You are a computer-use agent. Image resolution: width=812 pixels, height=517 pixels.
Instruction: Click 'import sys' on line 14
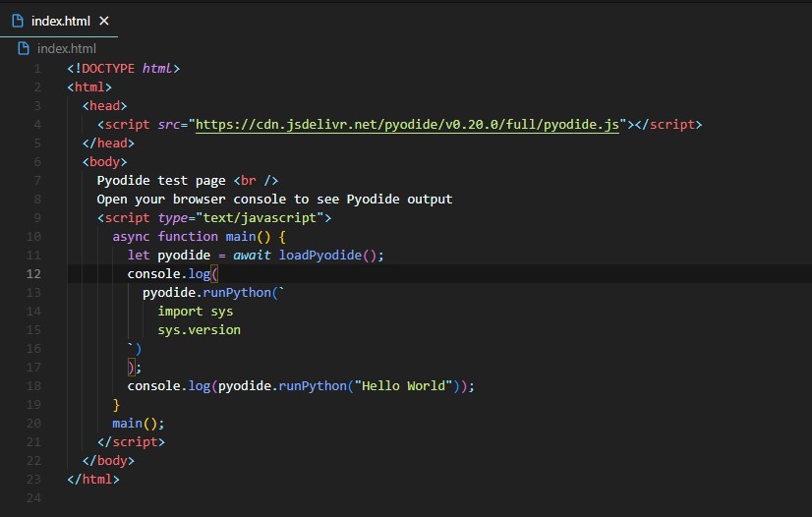196,312
